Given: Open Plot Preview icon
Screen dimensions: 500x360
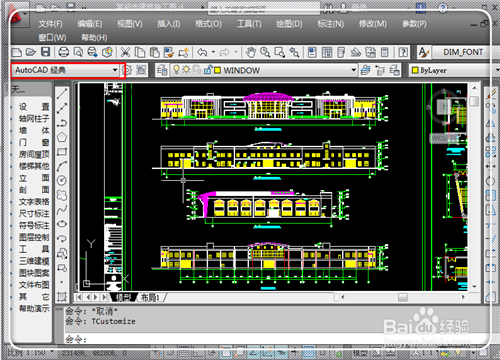Looking at the screenshot, I should click(78, 52).
